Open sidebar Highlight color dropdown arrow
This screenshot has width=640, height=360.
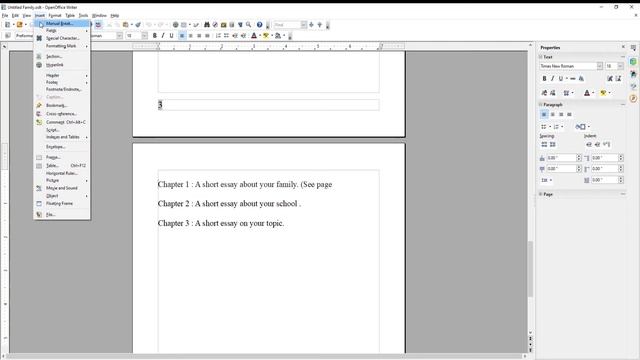pyautogui.click(x=609, y=93)
